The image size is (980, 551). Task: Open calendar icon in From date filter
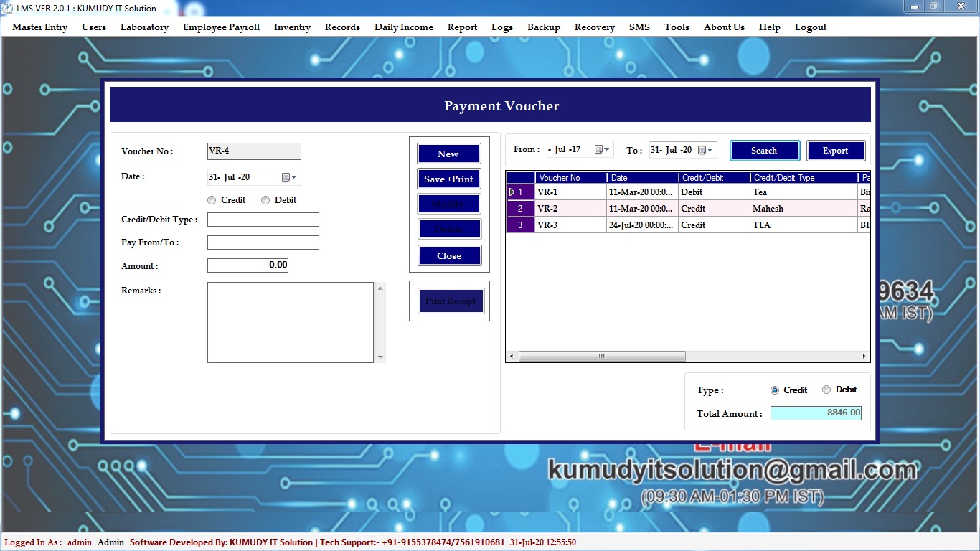click(598, 150)
